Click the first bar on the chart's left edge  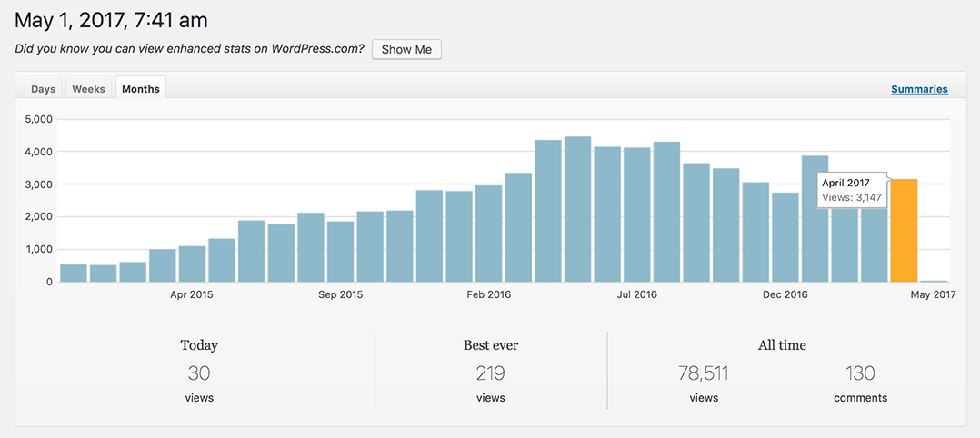click(73, 273)
